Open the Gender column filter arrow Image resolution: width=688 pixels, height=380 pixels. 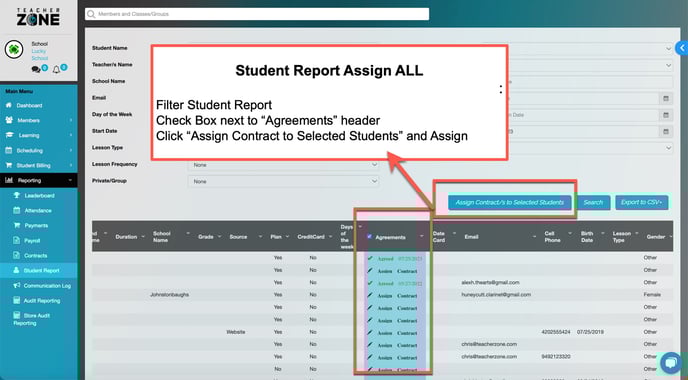pos(671,237)
